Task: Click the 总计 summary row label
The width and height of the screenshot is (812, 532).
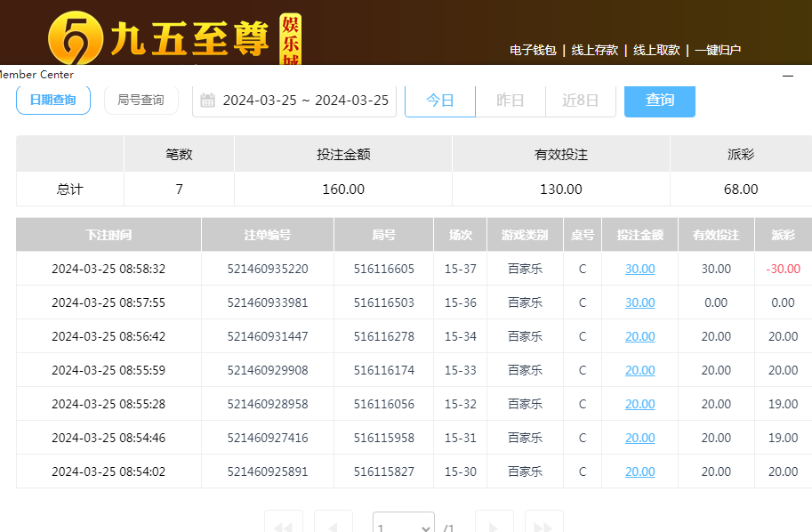Action: 70,189
